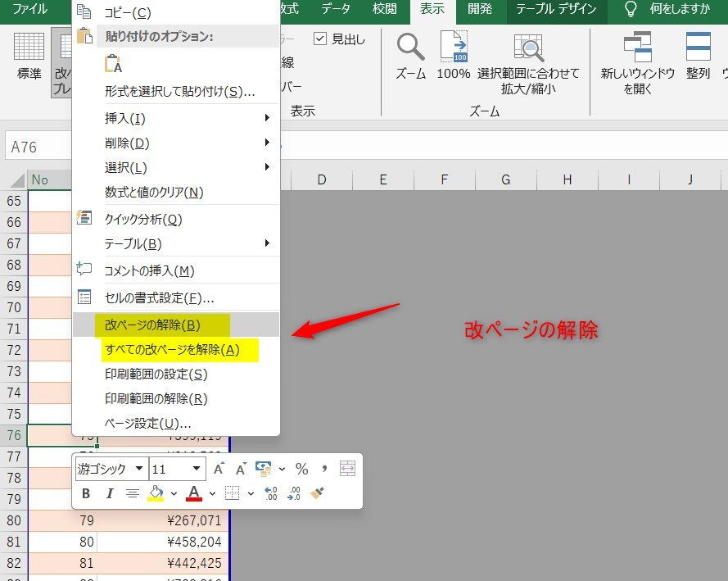Click the Tell Me box 何をしますか

(x=679, y=9)
